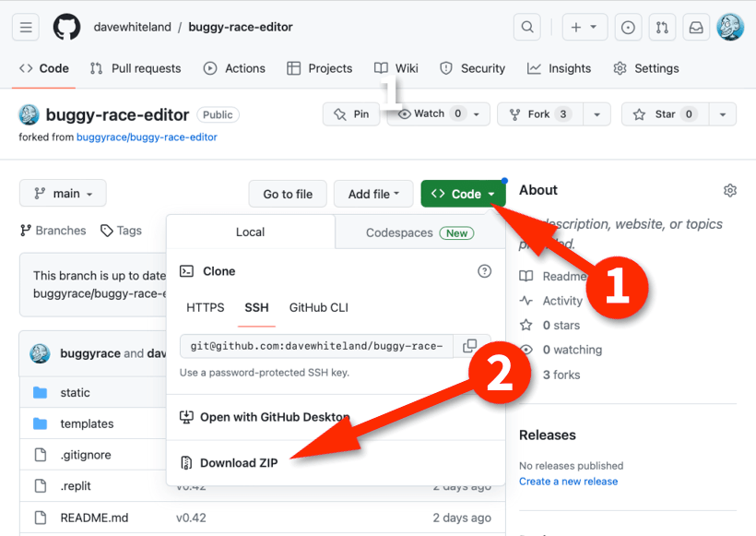Open the templates folder
This screenshot has height=536, width=756.
point(87,423)
